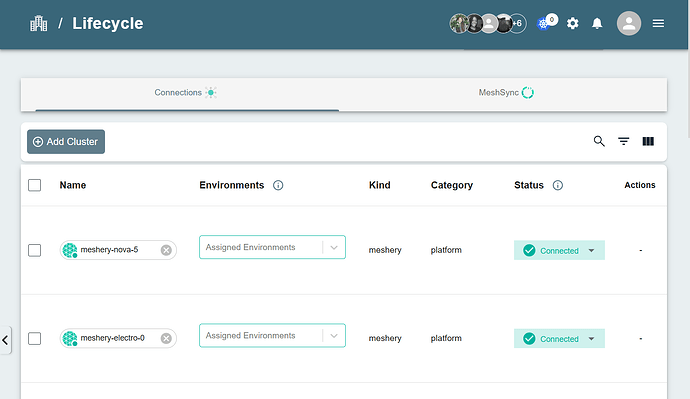Click the Add Cluster button
Image resolution: width=690 pixels, height=399 pixels.
(x=66, y=142)
